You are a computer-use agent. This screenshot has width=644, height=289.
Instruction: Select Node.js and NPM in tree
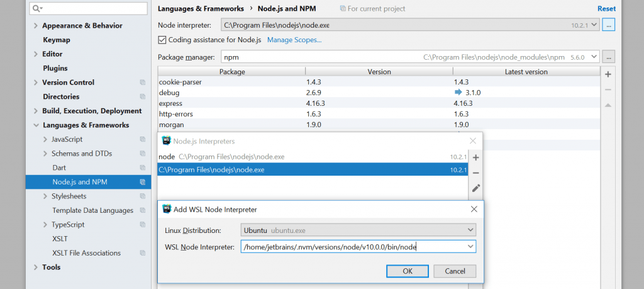tap(88, 182)
